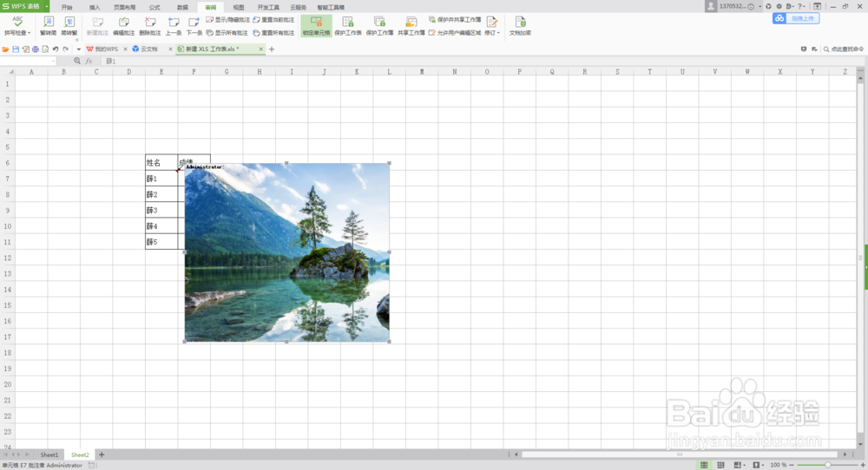This screenshot has height=470, width=868.
Task: Click the 点此查找命令 search command box
Action: tap(844, 49)
